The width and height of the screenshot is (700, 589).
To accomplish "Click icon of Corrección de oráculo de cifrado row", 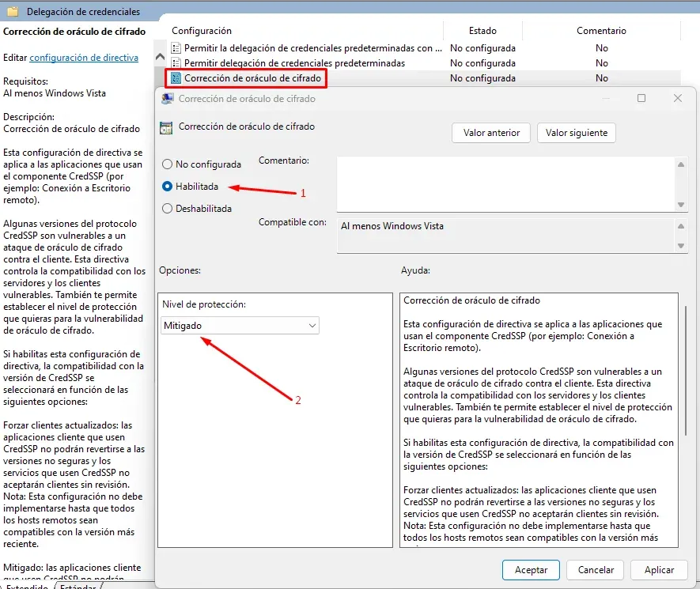I will 176,78.
